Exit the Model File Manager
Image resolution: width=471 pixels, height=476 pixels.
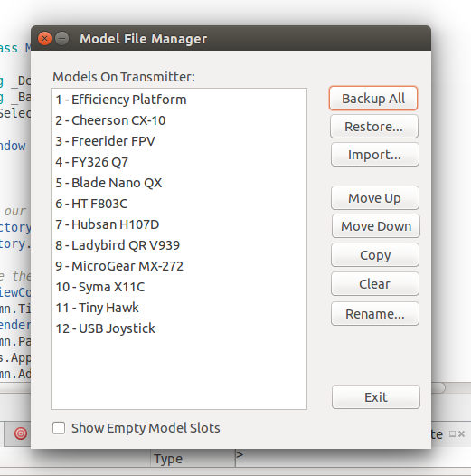376,397
